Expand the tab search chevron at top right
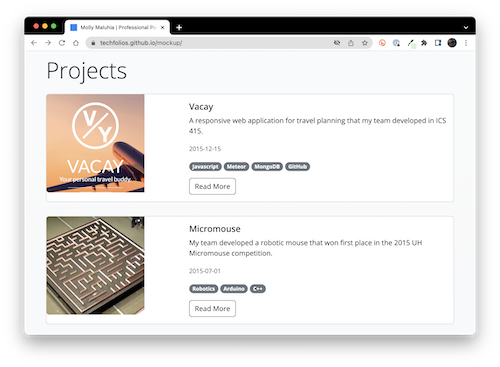This screenshot has width=500, height=367. pyautogui.click(x=466, y=27)
